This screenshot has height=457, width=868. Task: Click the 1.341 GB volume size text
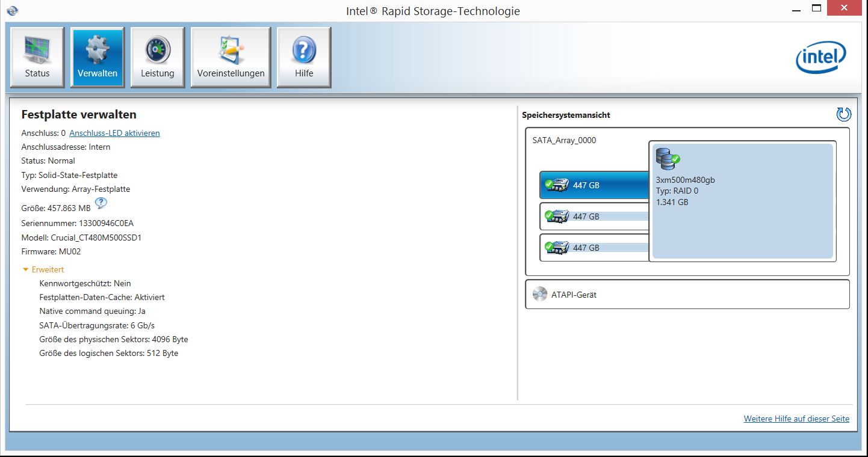click(x=672, y=202)
